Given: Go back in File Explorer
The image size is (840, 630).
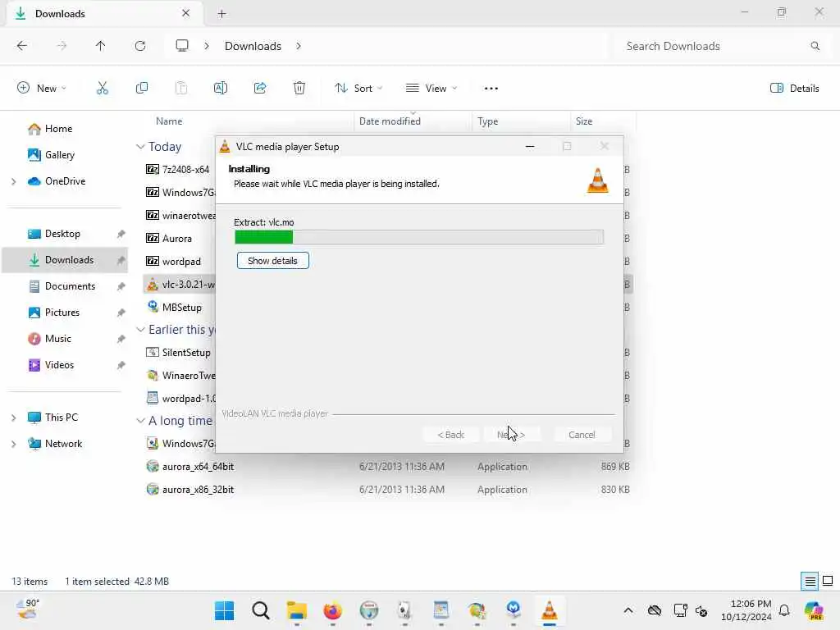Looking at the screenshot, I should [22, 46].
